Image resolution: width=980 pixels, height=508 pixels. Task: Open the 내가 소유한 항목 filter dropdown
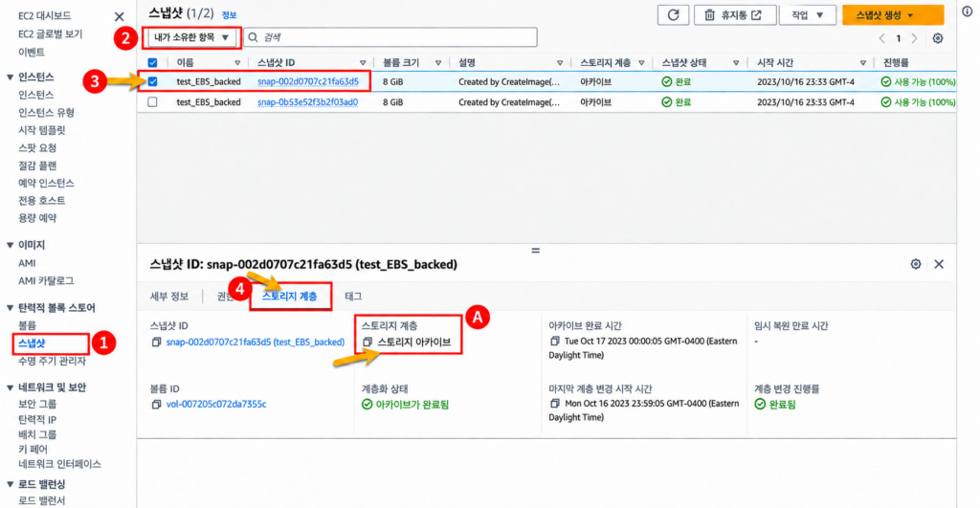(191, 37)
